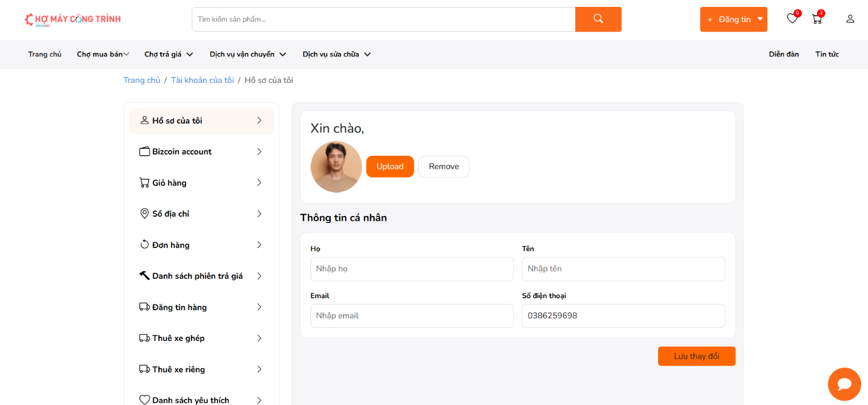Follow Tài khoản của tôi breadcrumb link
This screenshot has height=405, width=868.
point(202,80)
